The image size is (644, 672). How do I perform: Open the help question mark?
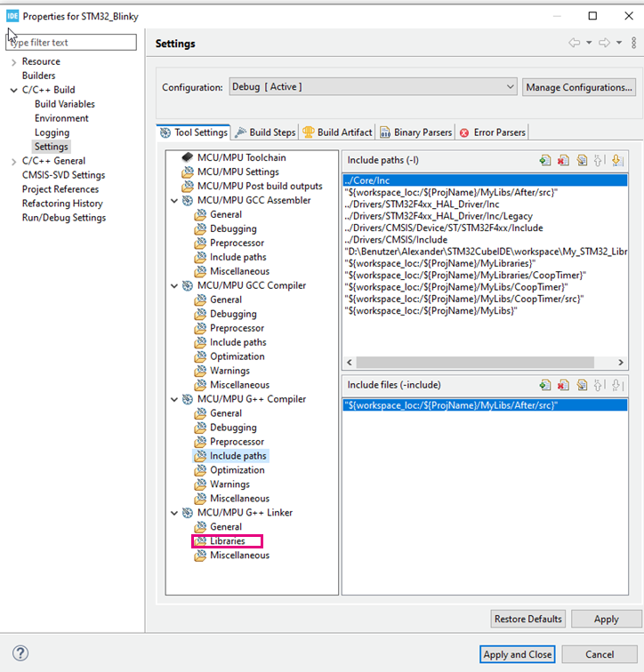tap(20, 653)
